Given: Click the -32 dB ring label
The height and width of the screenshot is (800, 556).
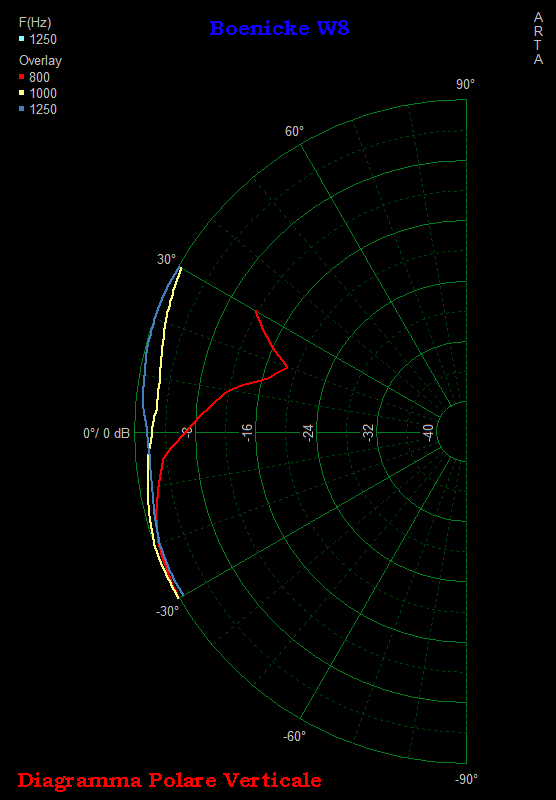Looking at the screenshot, I should coord(368,433).
